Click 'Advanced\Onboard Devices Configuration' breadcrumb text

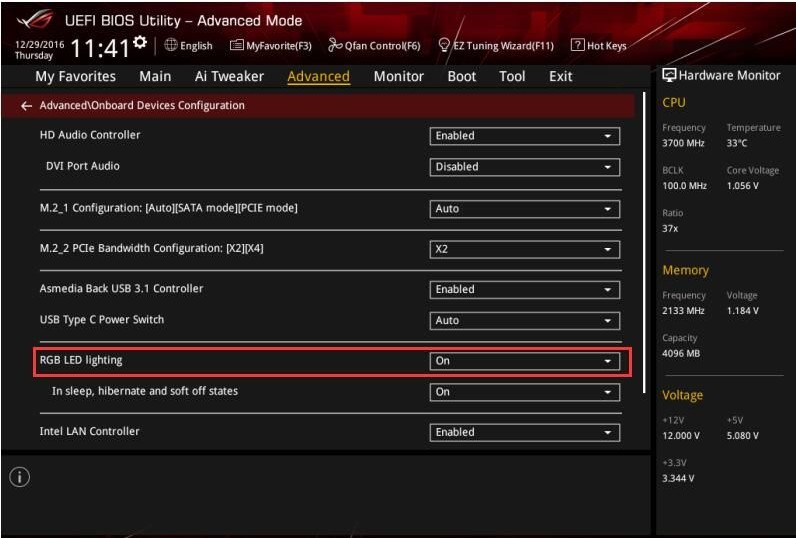point(142,105)
